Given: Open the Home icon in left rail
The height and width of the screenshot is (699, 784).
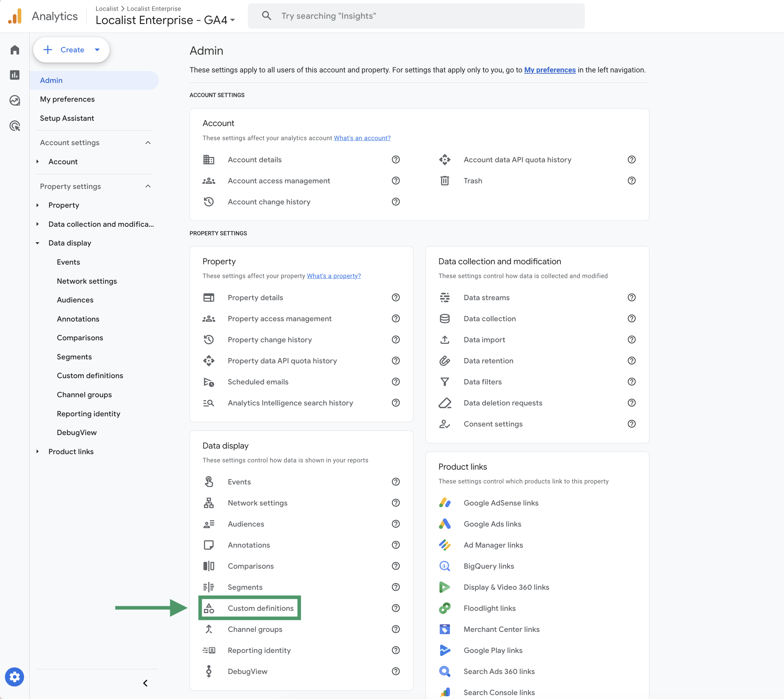Looking at the screenshot, I should [x=14, y=50].
